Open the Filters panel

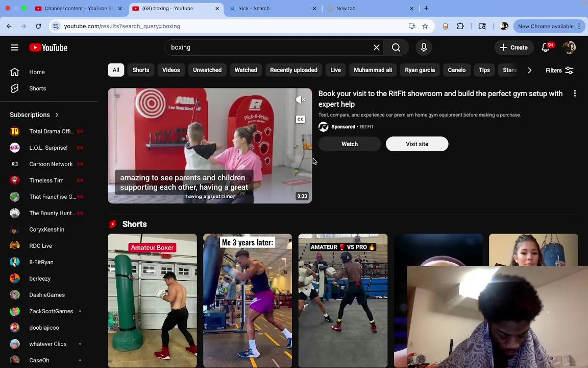pyautogui.click(x=559, y=70)
